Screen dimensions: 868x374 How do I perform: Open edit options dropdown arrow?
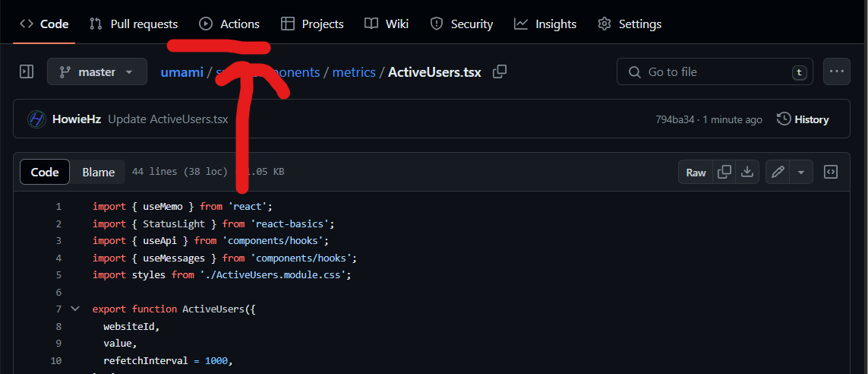point(801,172)
